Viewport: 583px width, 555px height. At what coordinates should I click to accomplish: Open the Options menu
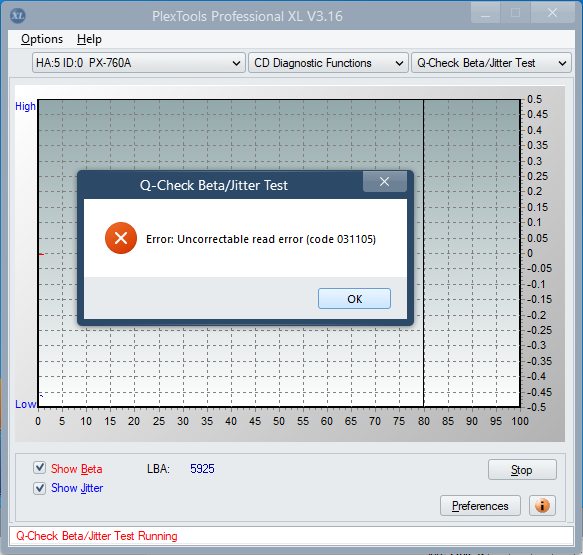[x=42, y=39]
